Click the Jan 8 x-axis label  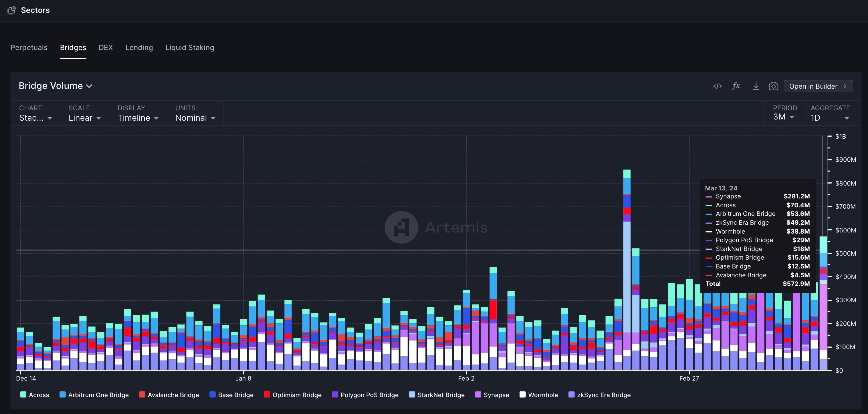coord(243,378)
